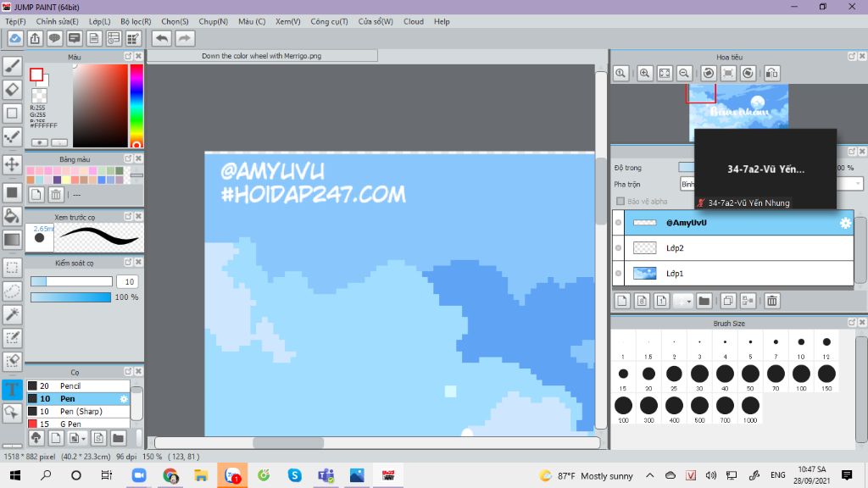The image size is (868, 488).
Task: Rotate canvas left in navigator
Action: tap(709, 73)
